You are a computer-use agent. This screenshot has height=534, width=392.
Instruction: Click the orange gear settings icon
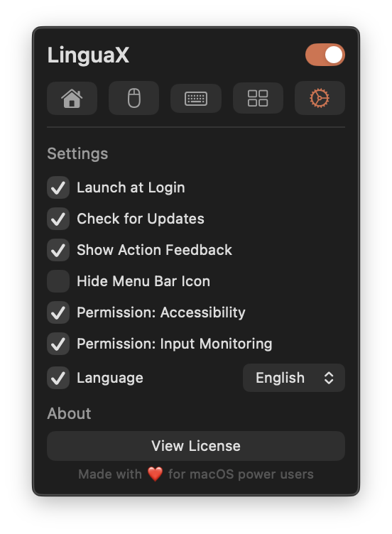[x=320, y=98]
